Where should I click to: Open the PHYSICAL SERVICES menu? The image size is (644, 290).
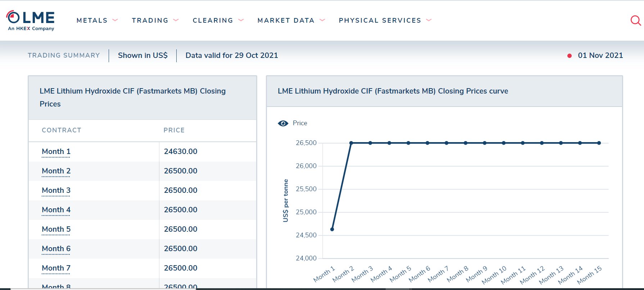click(x=380, y=21)
